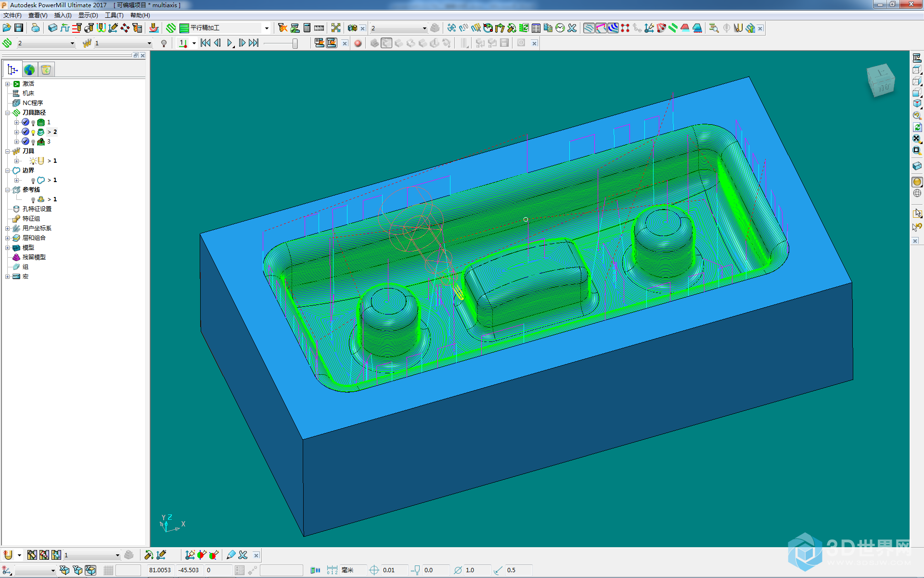Expand the 模型 tree node
The image size is (924, 578).
[8, 248]
